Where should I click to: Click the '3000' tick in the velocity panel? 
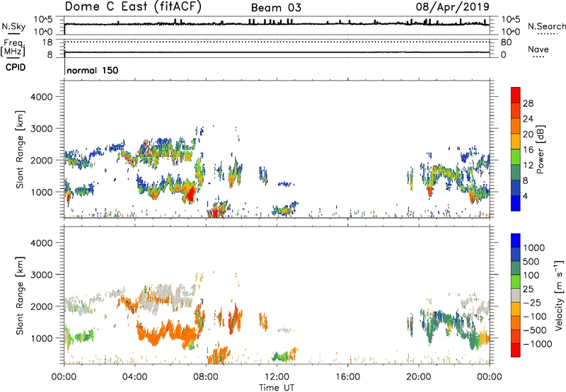[x=41, y=275]
